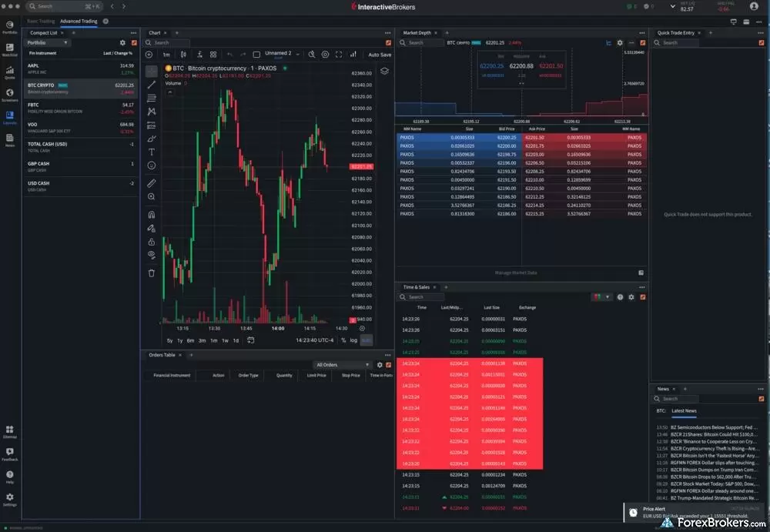
Task: Open Orders Table settings gear
Action: pyautogui.click(x=380, y=365)
